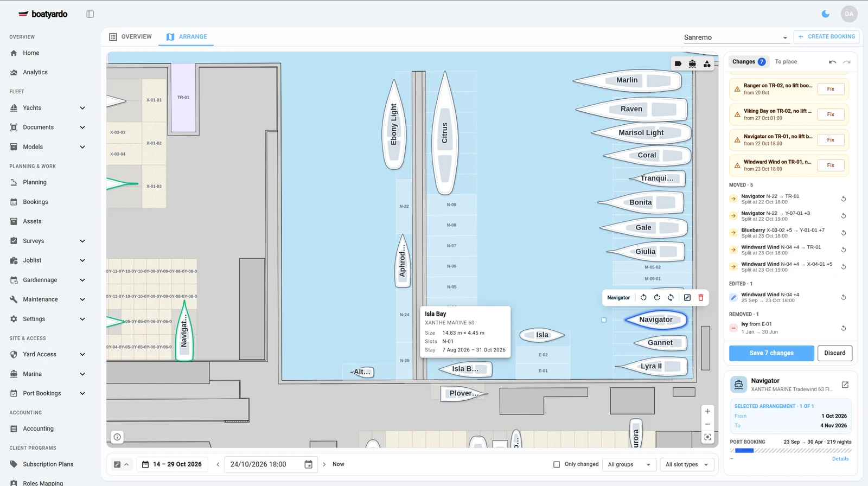Open calendar picker for date-time field

tap(308, 464)
